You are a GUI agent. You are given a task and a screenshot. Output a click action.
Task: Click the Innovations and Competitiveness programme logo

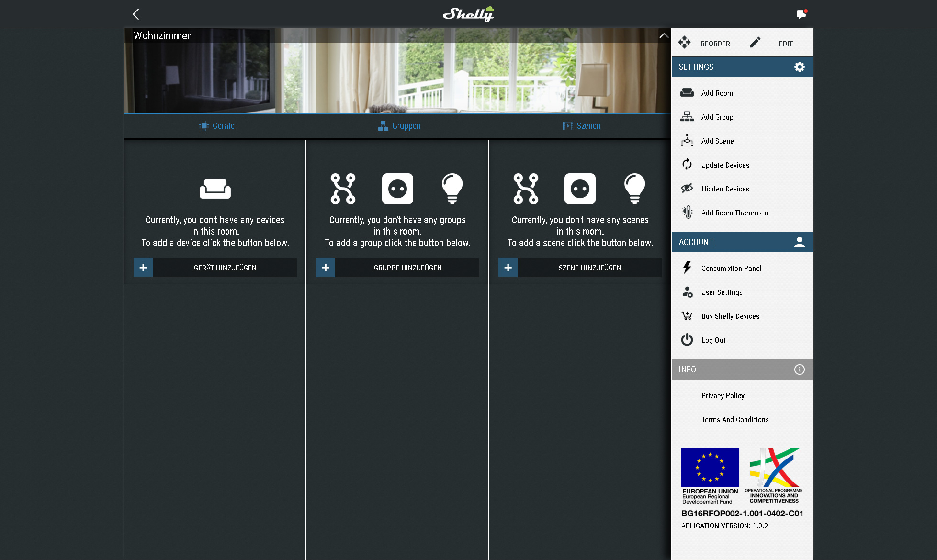coord(774,476)
